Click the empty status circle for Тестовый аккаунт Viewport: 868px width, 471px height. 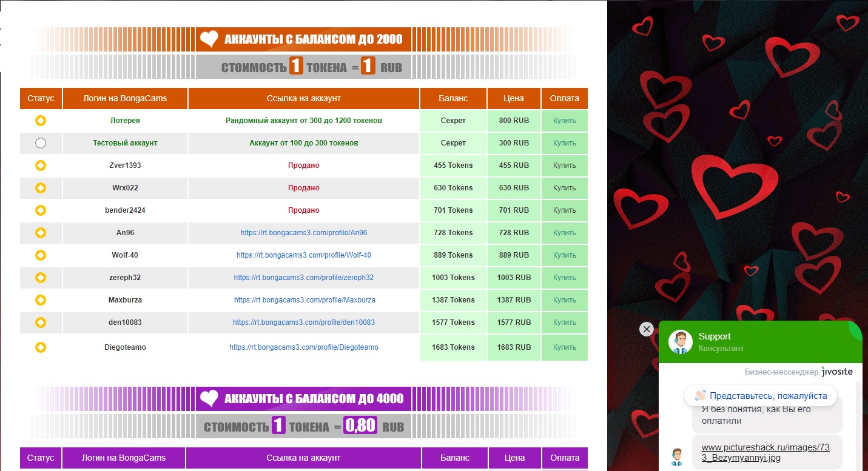pyautogui.click(x=41, y=143)
